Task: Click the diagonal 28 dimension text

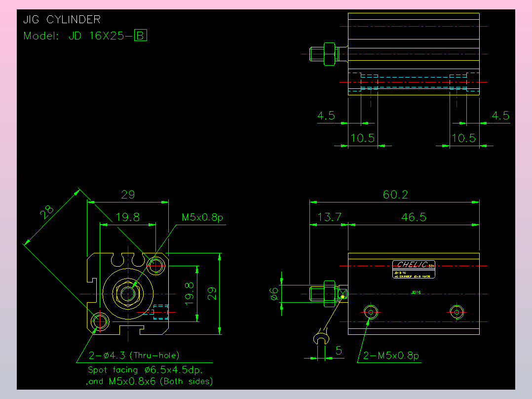Action: 47,212
